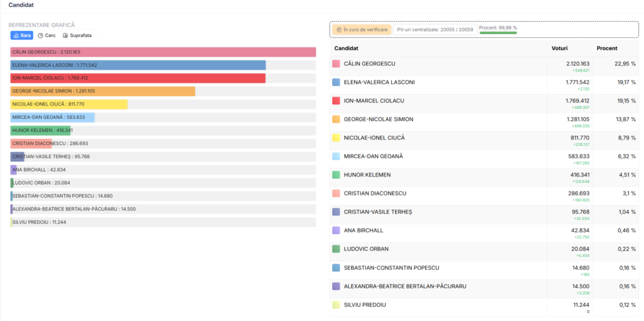Click the pie icon beside Cerc
Screen dimensions: 644x321
tap(41, 35)
